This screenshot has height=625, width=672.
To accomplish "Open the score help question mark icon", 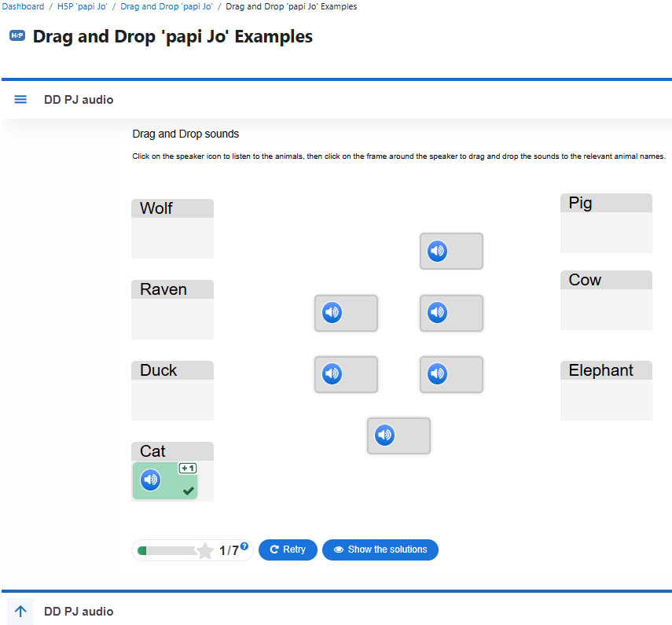I will [x=244, y=546].
